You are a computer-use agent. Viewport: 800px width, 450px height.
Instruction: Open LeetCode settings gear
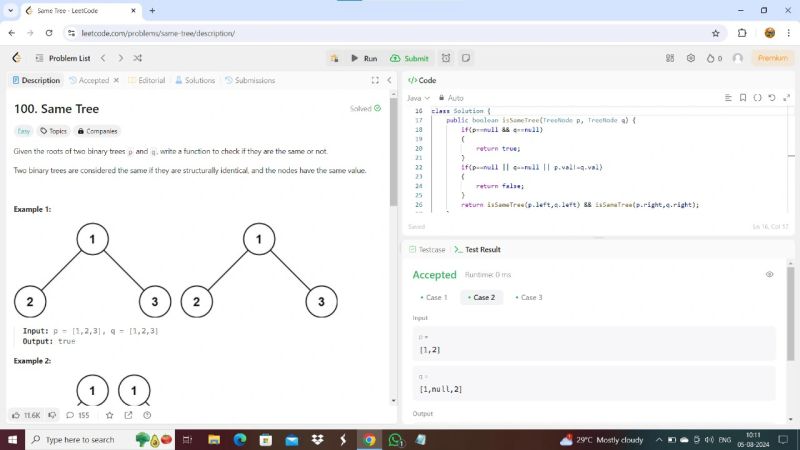[x=691, y=58]
